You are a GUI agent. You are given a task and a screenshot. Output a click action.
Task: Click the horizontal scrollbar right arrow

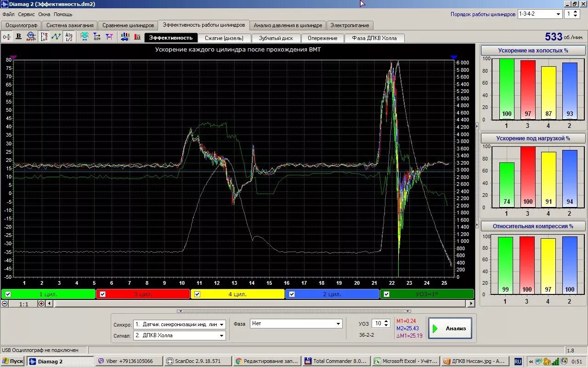tap(470, 304)
